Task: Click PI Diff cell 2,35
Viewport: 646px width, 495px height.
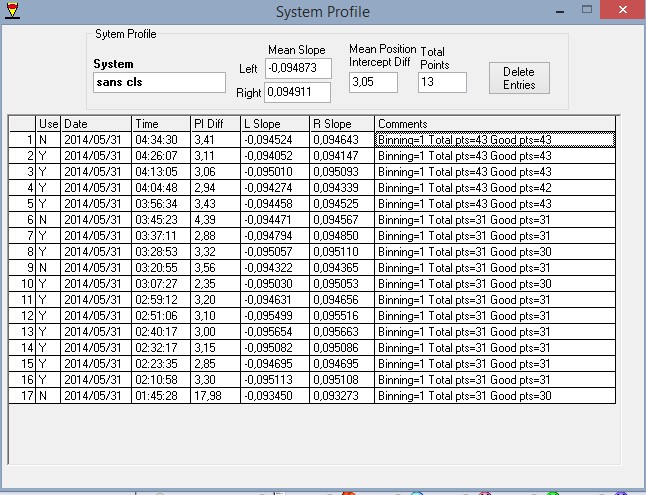Action: point(215,284)
